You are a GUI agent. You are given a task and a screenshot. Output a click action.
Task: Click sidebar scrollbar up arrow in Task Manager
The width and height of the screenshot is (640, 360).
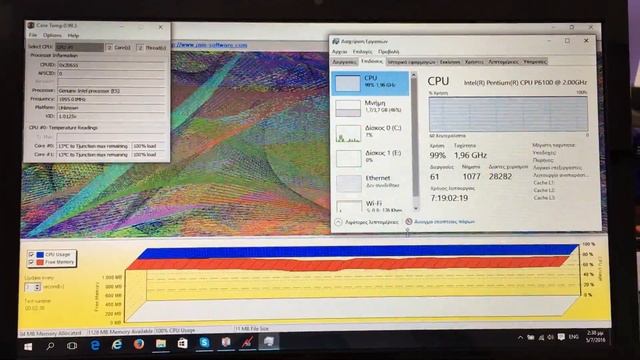coord(414,76)
